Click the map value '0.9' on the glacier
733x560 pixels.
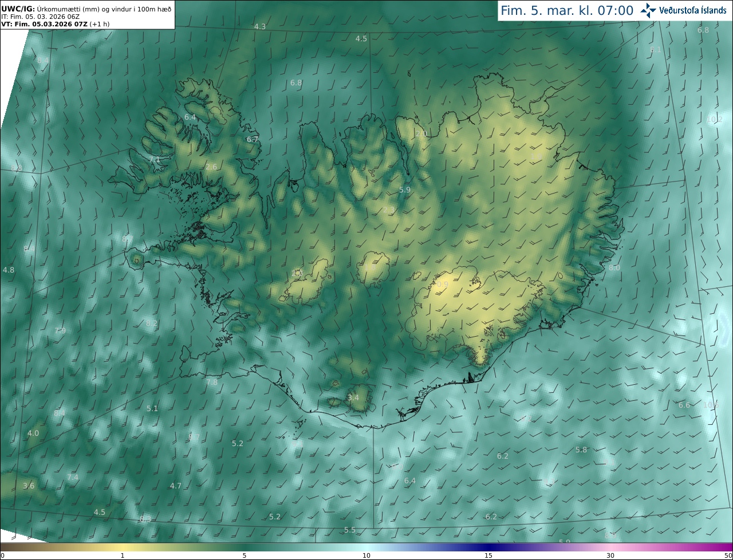pos(443,284)
